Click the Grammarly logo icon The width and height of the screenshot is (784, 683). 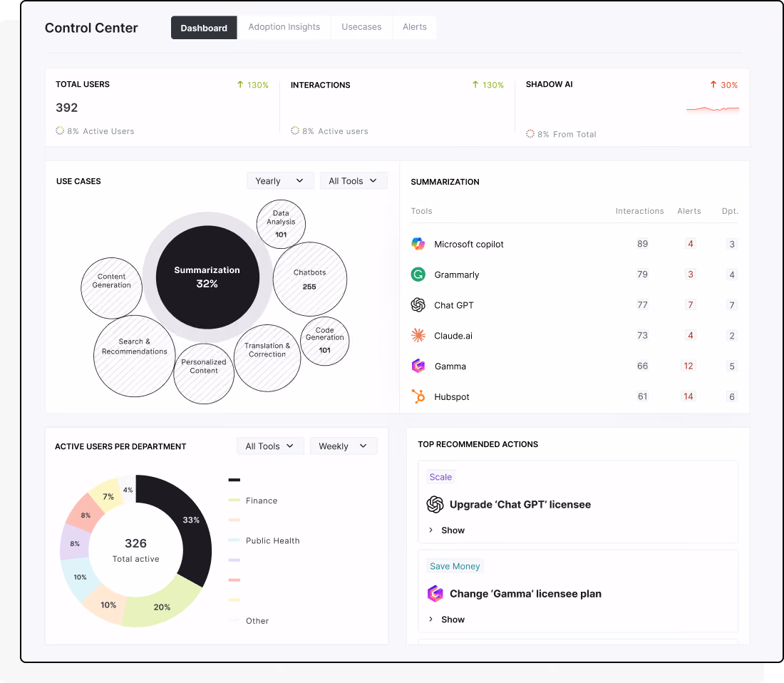[x=418, y=274]
